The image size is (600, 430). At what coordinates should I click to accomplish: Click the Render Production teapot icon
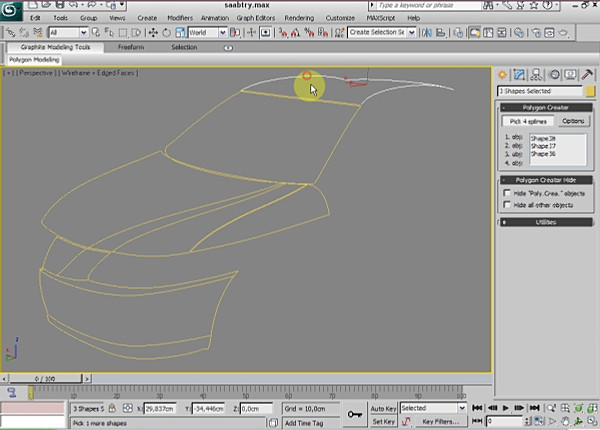563,33
